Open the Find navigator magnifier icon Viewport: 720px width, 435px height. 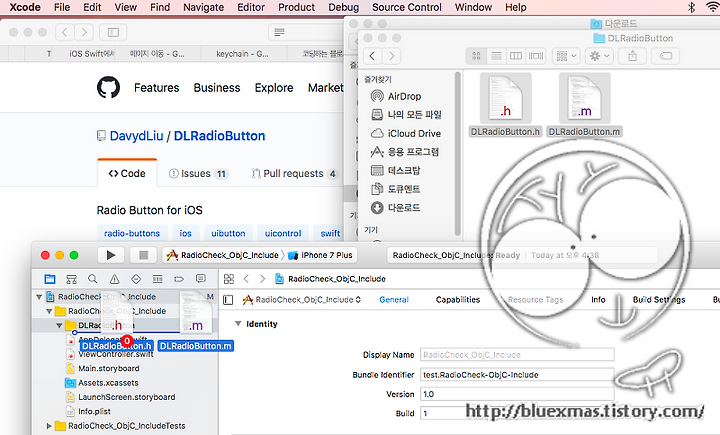93,279
